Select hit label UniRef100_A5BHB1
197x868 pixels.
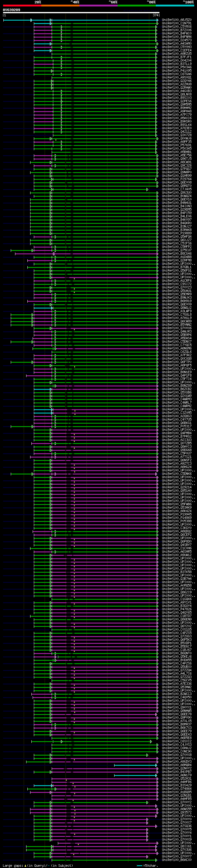(177, 152)
